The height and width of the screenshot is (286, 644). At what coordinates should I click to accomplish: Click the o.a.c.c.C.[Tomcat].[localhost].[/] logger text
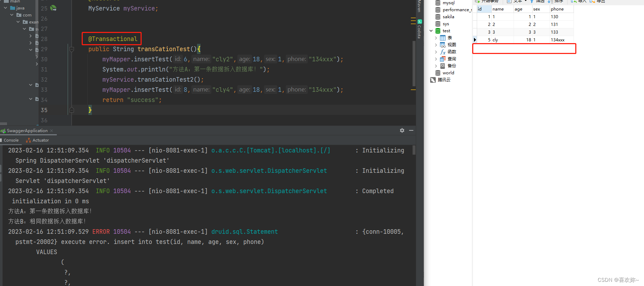(x=271, y=150)
